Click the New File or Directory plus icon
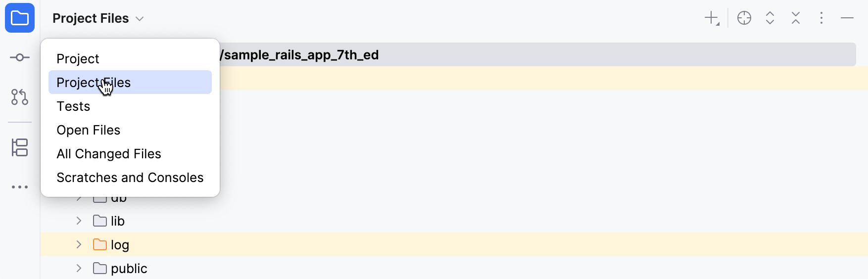 pyautogui.click(x=712, y=18)
